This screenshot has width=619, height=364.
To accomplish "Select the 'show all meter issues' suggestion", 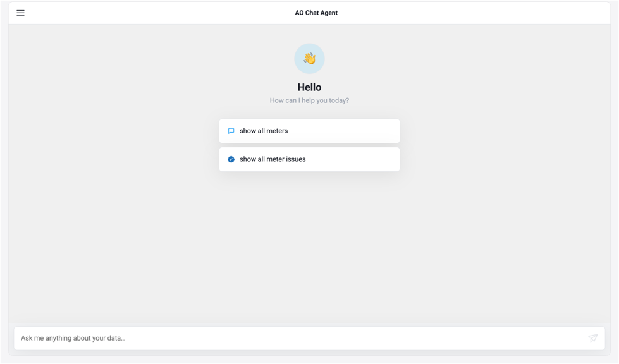I will click(310, 159).
